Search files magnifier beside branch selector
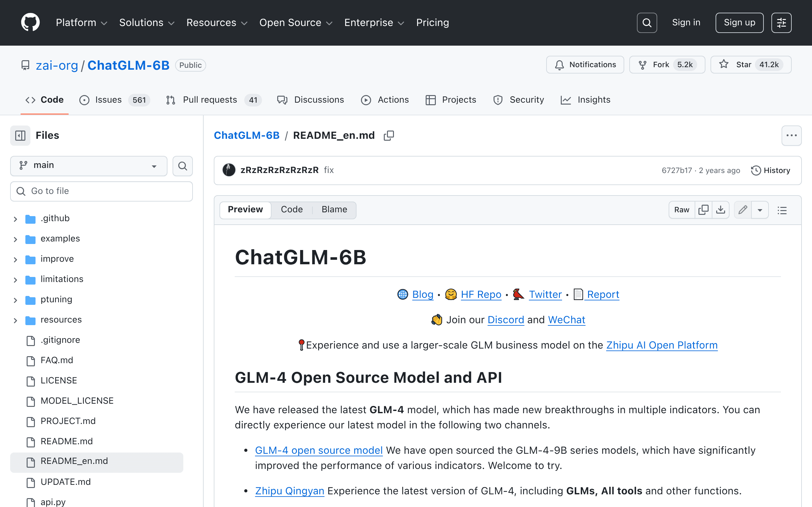The height and width of the screenshot is (507, 812). pos(182,166)
